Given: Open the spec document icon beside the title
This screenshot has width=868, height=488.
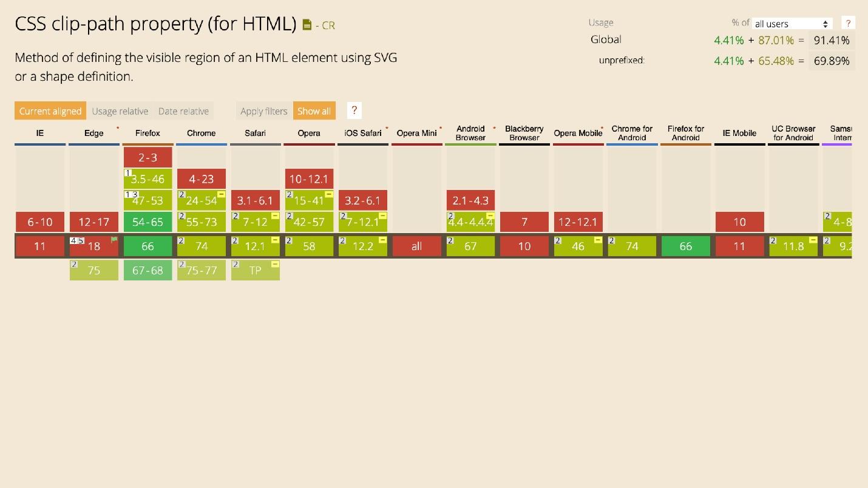Looking at the screenshot, I should (307, 25).
